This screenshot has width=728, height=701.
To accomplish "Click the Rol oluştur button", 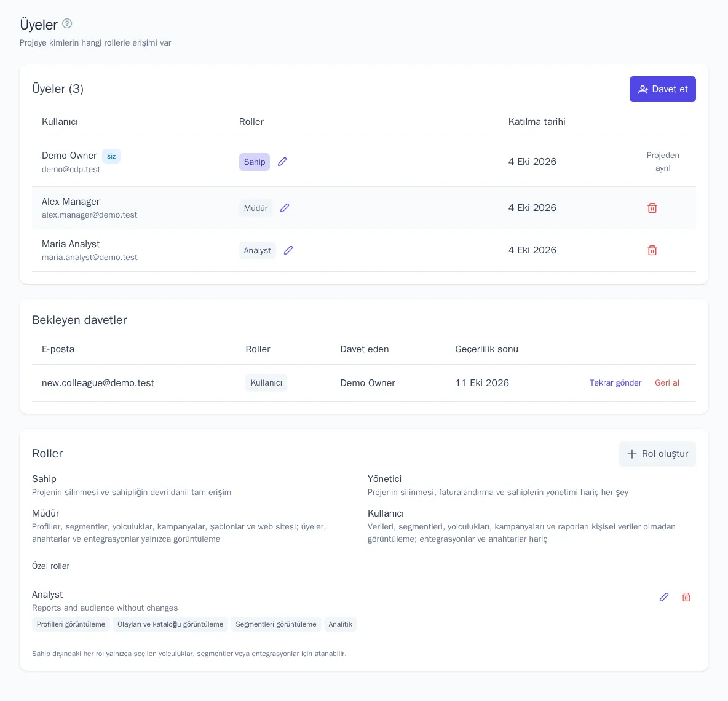I will [x=657, y=454].
